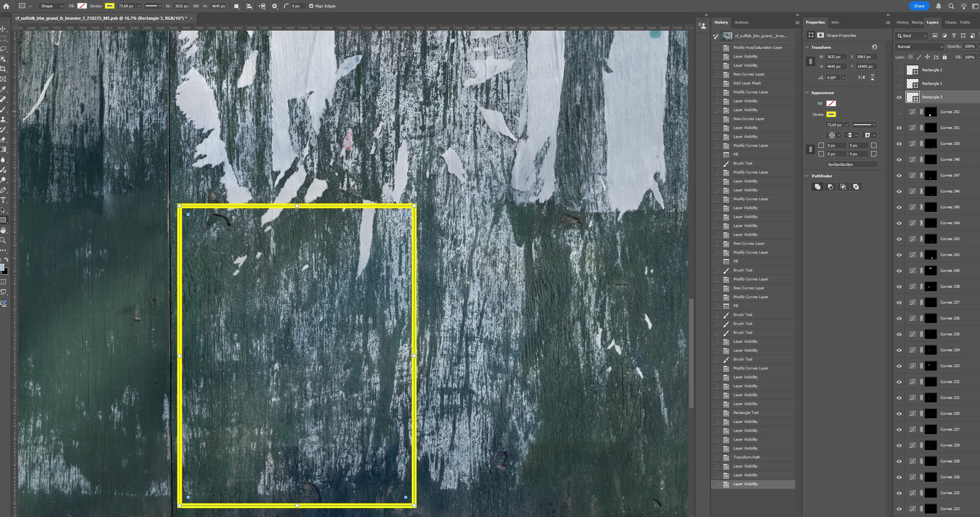980x517 pixels.
Task: Select the Clone Stamp tool
Action: (3, 119)
